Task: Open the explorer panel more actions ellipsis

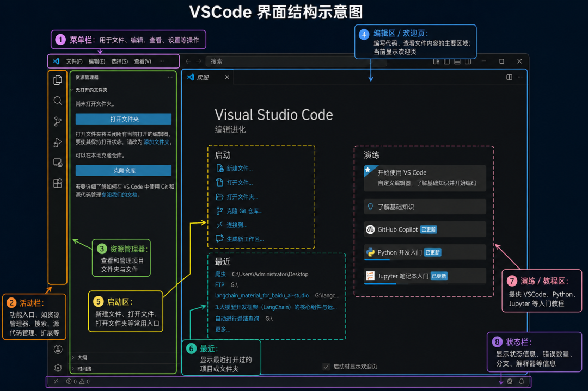Action: coord(170,77)
